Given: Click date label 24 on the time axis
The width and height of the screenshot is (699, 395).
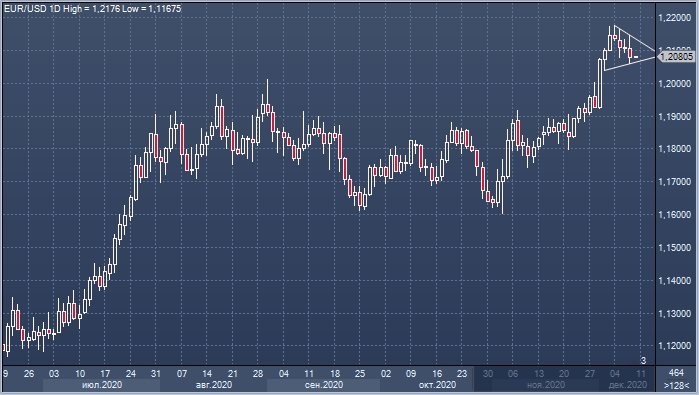Looking at the screenshot, I should point(131,374).
